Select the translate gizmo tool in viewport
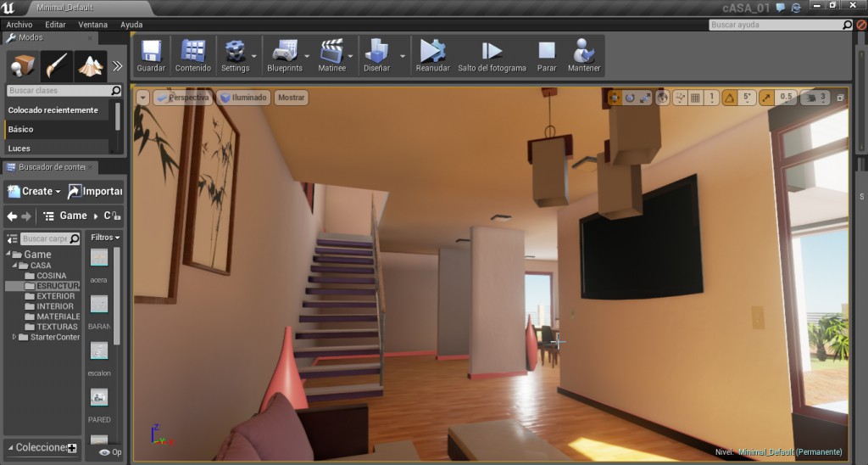The height and width of the screenshot is (465, 868). (x=615, y=98)
